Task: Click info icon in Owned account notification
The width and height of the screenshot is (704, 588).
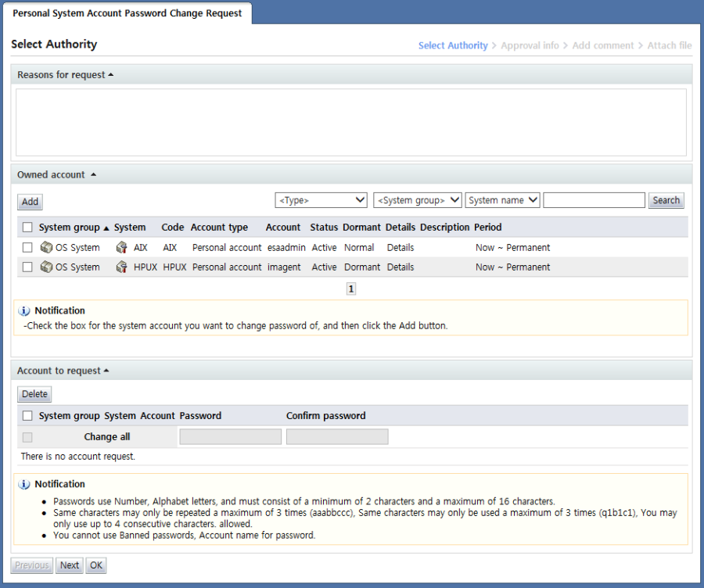Action: point(25,310)
